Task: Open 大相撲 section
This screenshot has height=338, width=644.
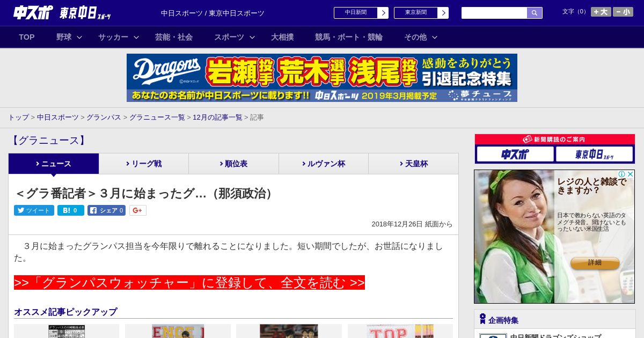Action: pyautogui.click(x=282, y=37)
